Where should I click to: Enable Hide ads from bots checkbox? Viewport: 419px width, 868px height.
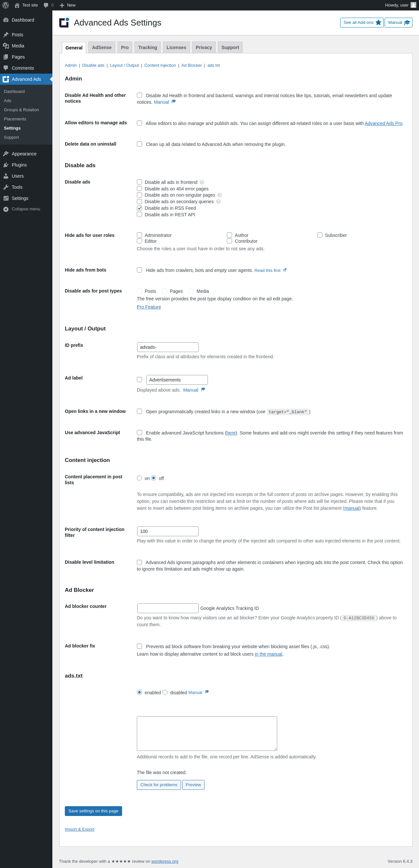point(139,270)
